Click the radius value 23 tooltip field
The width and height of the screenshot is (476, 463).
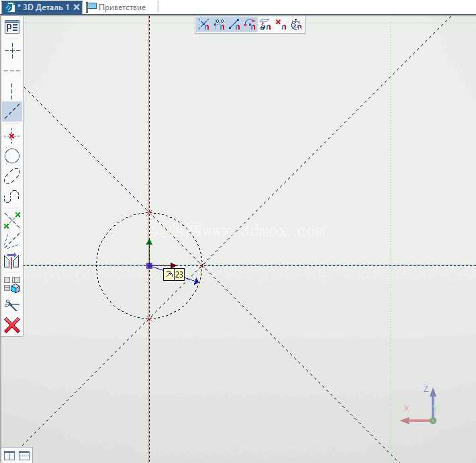(x=179, y=275)
